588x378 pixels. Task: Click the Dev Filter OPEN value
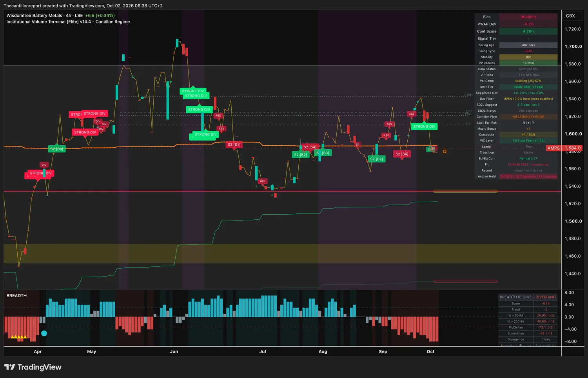click(x=528, y=99)
